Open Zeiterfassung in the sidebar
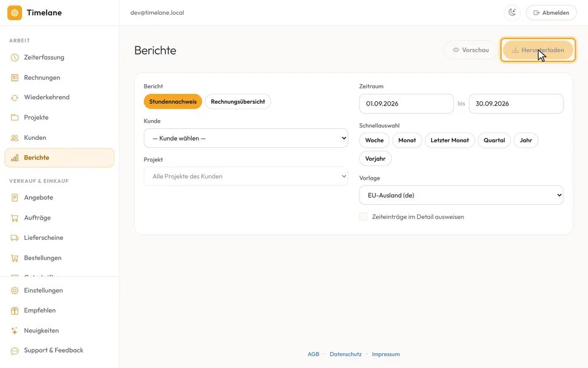 tap(59, 58)
